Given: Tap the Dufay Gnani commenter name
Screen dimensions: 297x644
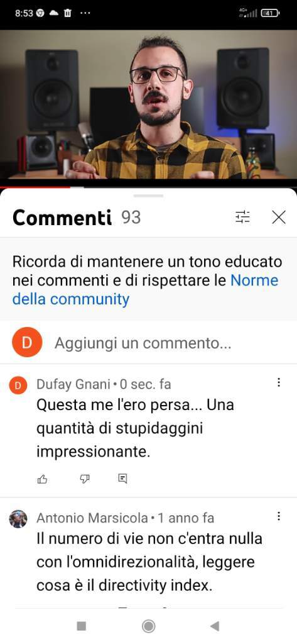Looking at the screenshot, I should 73,384.
